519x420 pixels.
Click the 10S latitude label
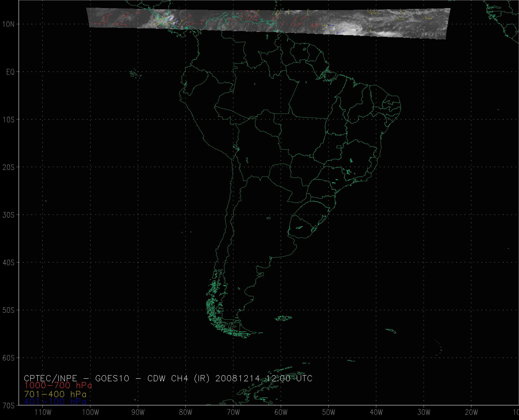[9, 120]
